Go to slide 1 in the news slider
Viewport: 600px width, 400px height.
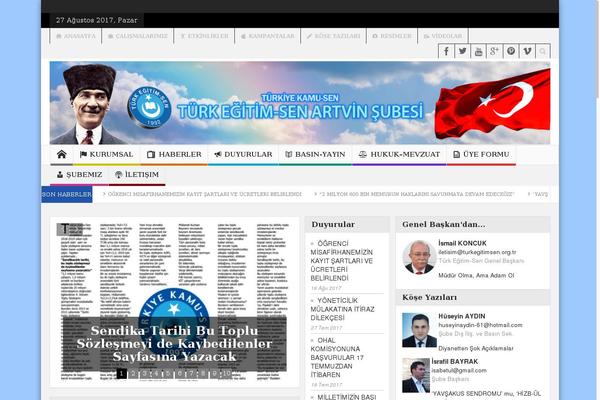(122, 373)
